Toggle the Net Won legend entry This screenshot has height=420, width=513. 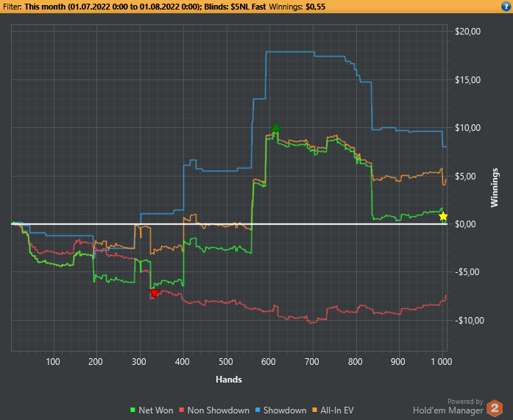[152, 410]
